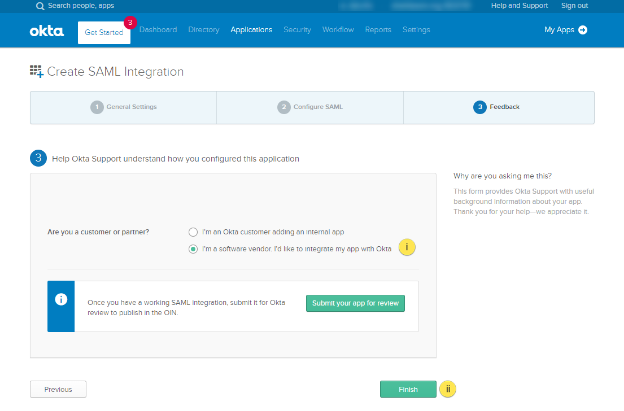Click the Finish button

tap(408, 389)
